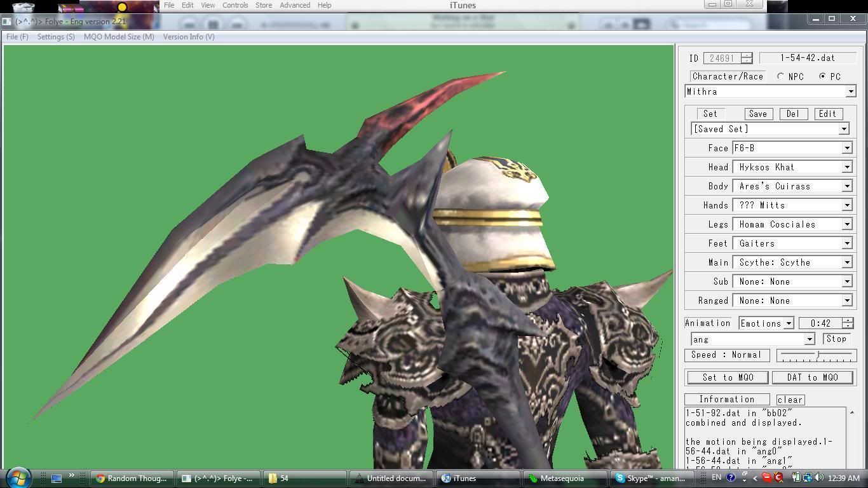The height and width of the screenshot is (488, 868).
Task: Open the Body Ares's Cuirass dropdown
Action: (846, 186)
